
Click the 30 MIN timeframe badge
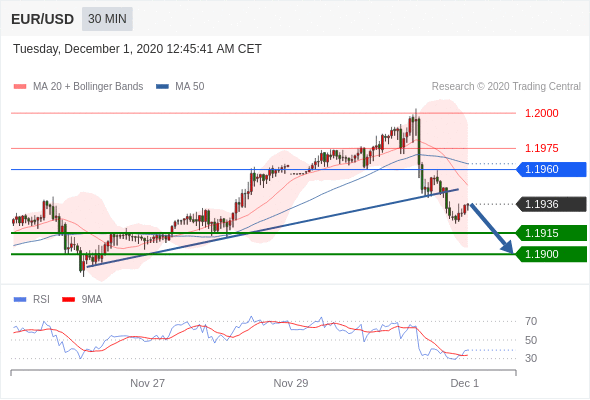(x=107, y=19)
